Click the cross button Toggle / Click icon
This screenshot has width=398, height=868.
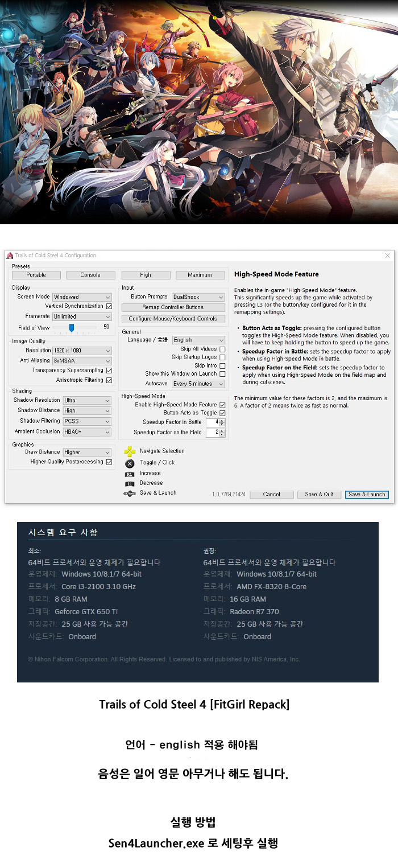coord(130,463)
